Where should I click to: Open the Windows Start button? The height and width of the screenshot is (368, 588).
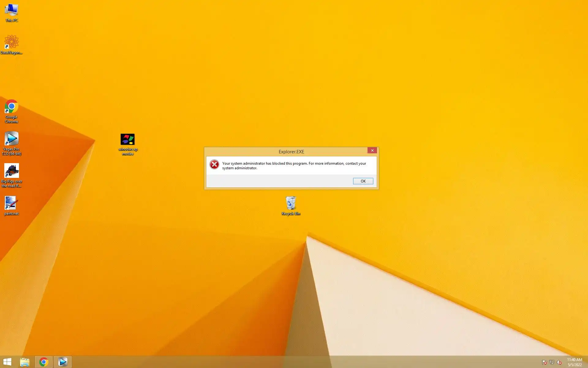point(7,362)
